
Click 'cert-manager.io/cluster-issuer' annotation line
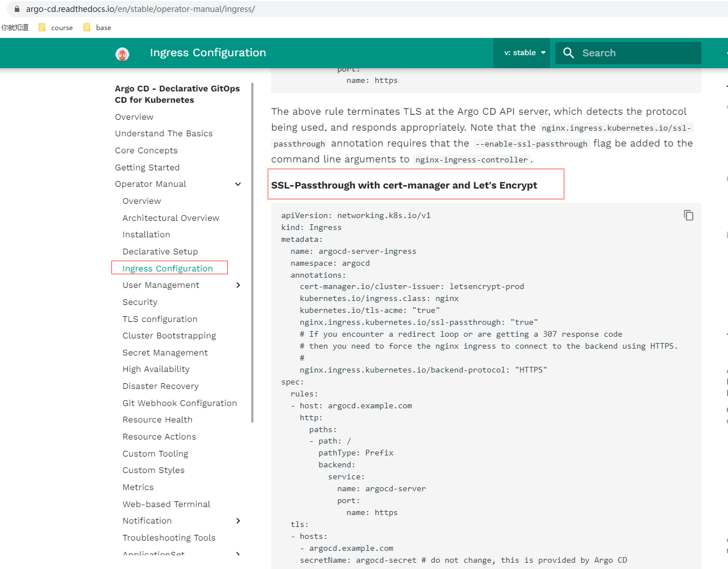click(x=412, y=286)
